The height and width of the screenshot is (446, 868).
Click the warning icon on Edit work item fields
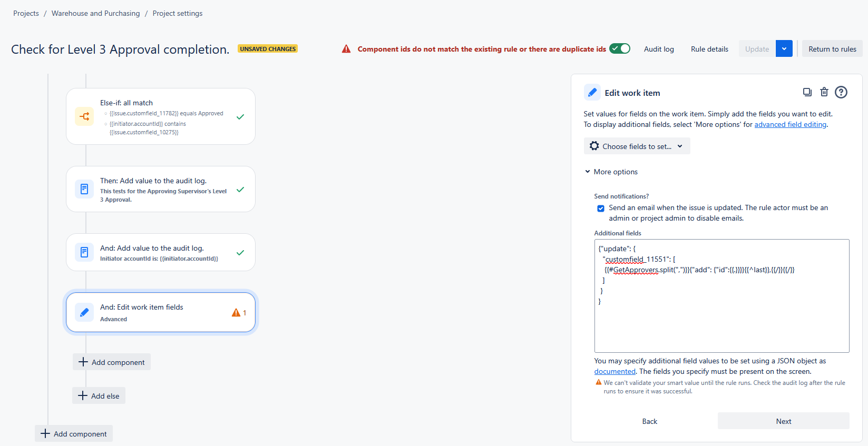tap(236, 313)
